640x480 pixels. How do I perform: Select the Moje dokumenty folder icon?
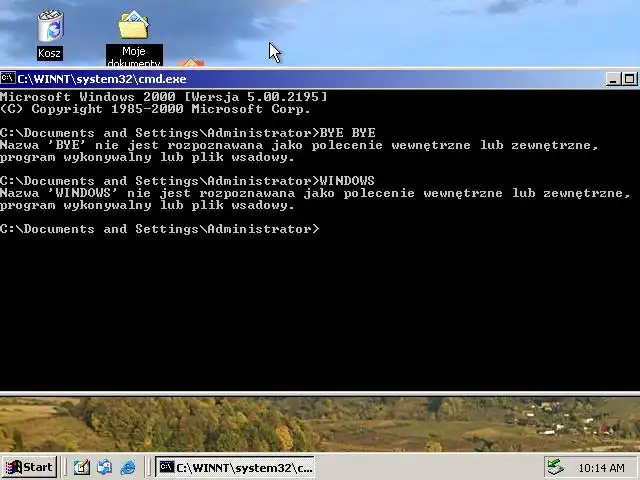click(133, 25)
